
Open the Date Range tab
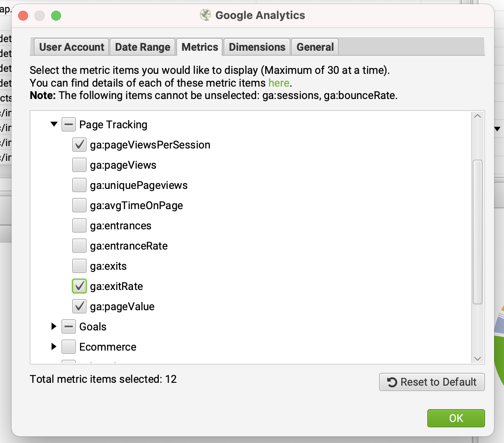point(142,47)
